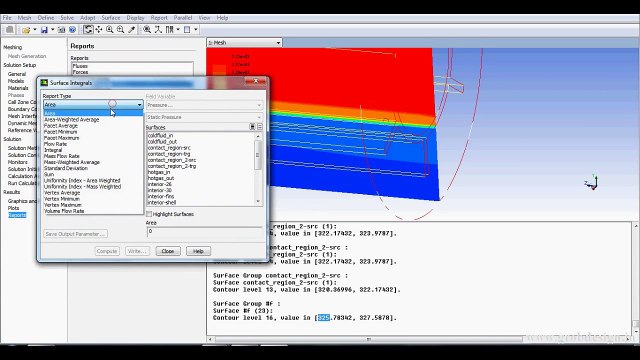The width and height of the screenshot is (640, 360).
Task: Click the Surfaces list scroll down arrow
Action: click(258, 201)
